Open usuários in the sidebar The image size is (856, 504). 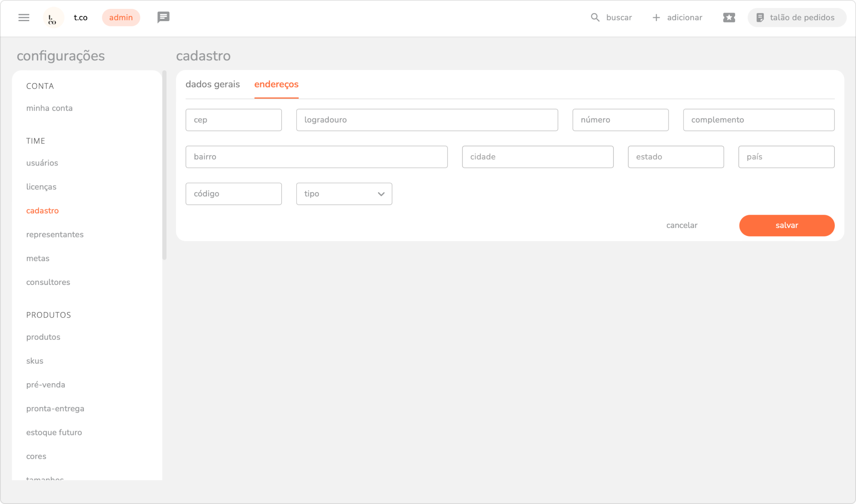(42, 163)
